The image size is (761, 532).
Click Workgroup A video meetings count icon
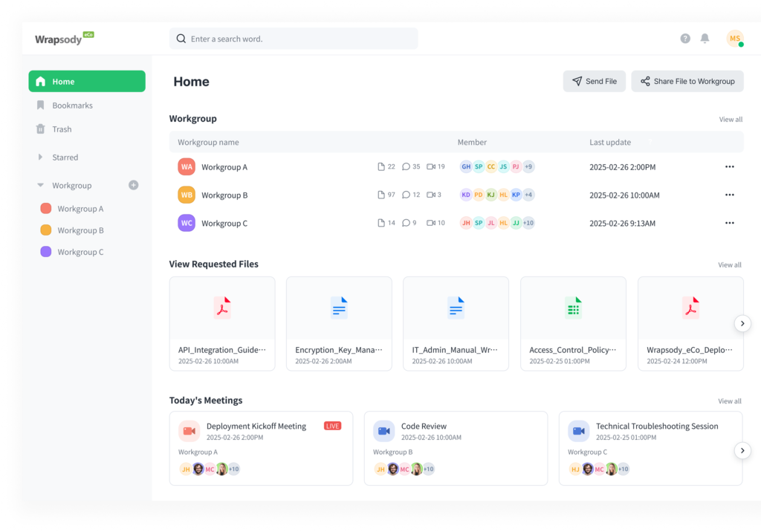click(431, 166)
